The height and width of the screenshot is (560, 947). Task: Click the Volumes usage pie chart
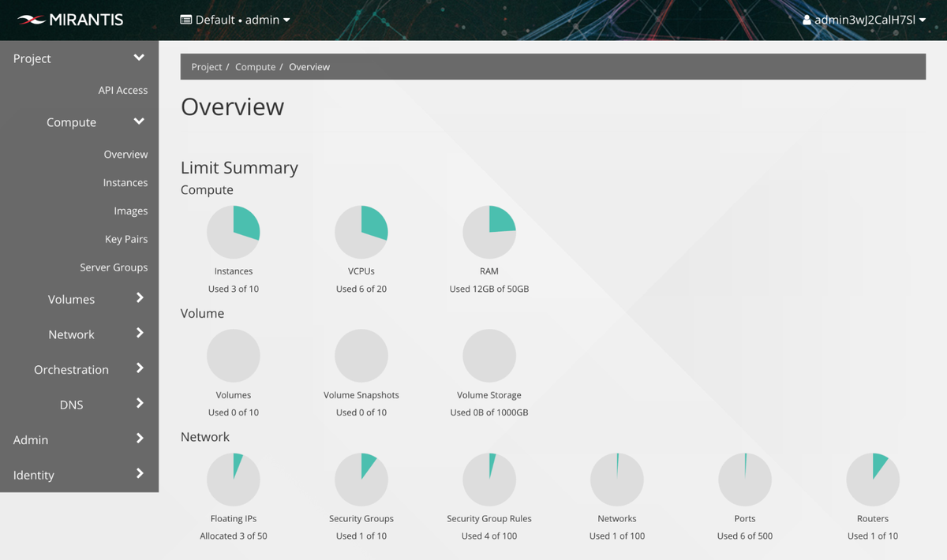pos(234,356)
